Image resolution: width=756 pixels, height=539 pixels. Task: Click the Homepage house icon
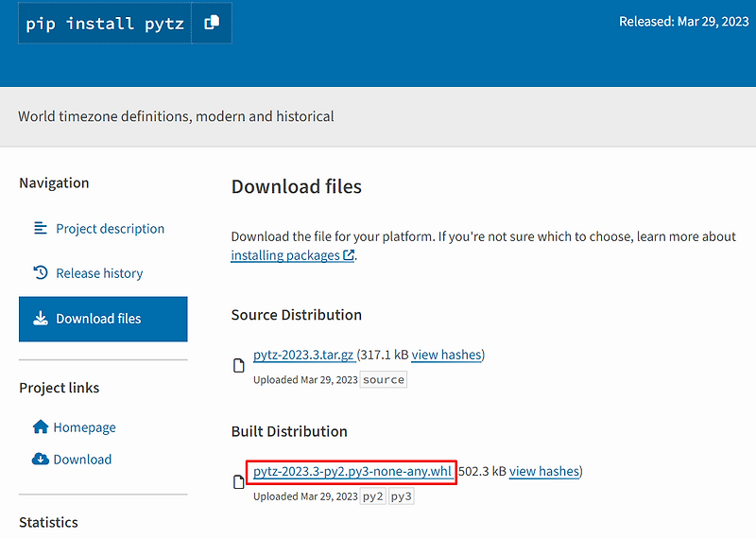point(41,427)
